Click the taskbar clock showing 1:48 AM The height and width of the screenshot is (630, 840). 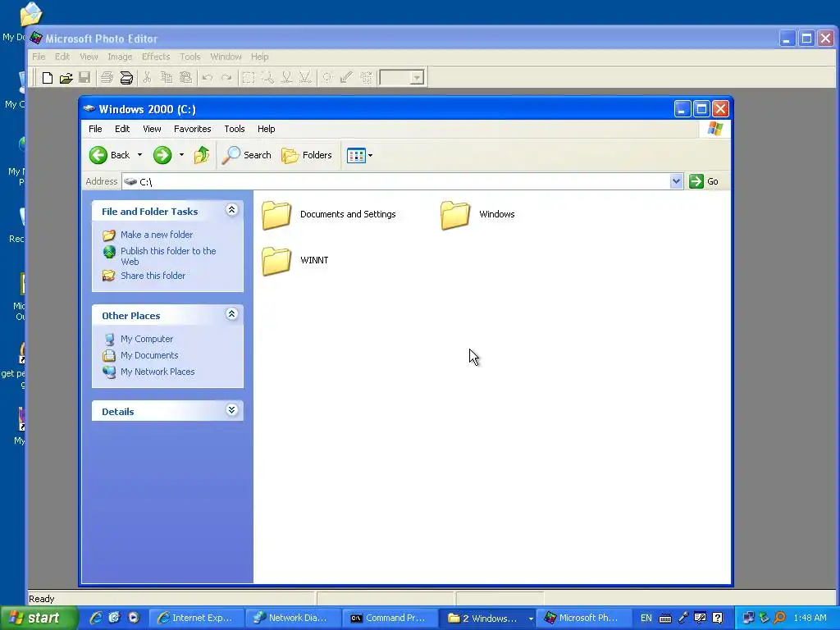pos(810,618)
